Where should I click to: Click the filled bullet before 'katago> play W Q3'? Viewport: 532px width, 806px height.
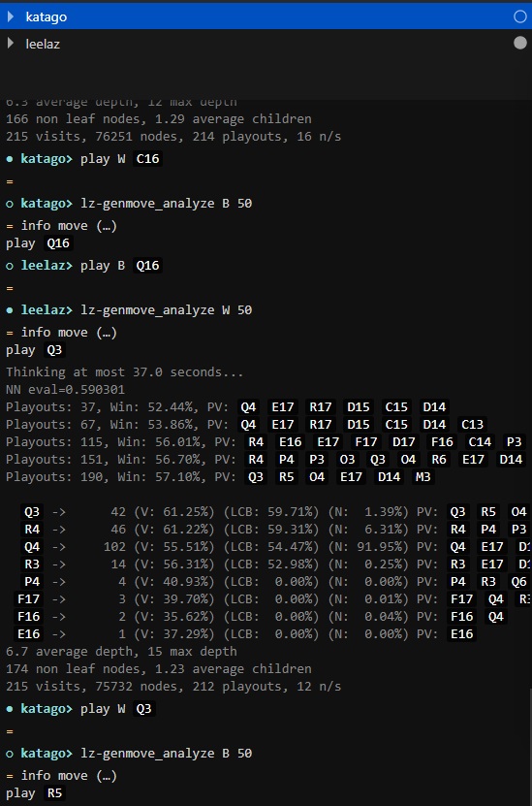(x=10, y=709)
